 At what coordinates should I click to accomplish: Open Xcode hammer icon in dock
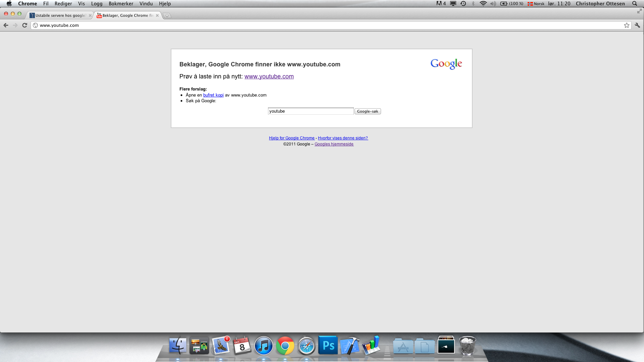(x=349, y=346)
